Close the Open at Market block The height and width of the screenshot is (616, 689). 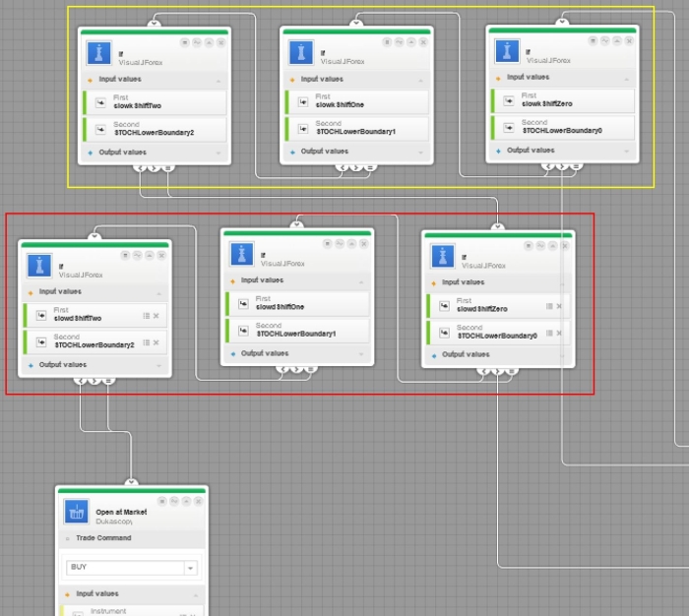tap(199, 501)
